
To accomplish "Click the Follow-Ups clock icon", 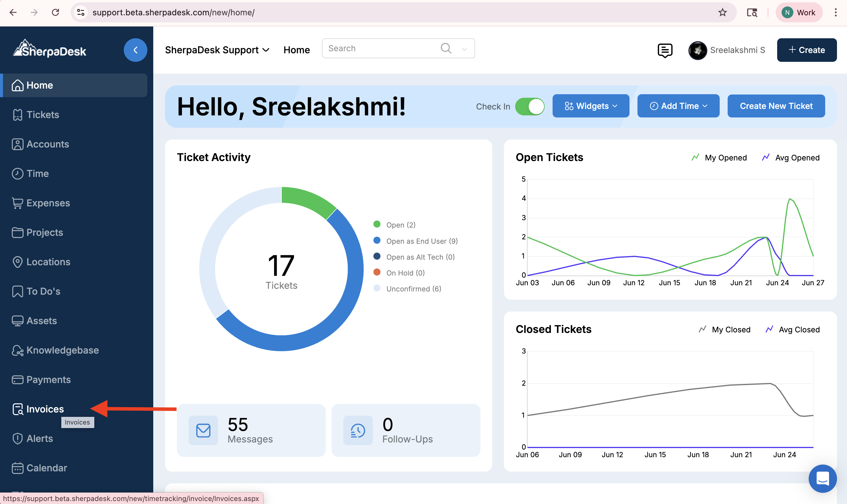I will (357, 430).
